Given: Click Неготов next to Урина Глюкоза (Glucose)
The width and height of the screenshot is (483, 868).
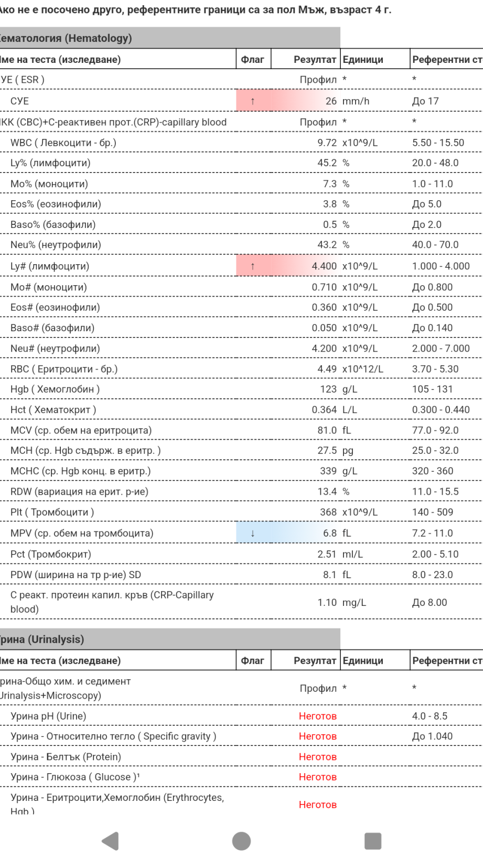Looking at the screenshot, I should (x=317, y=777).
